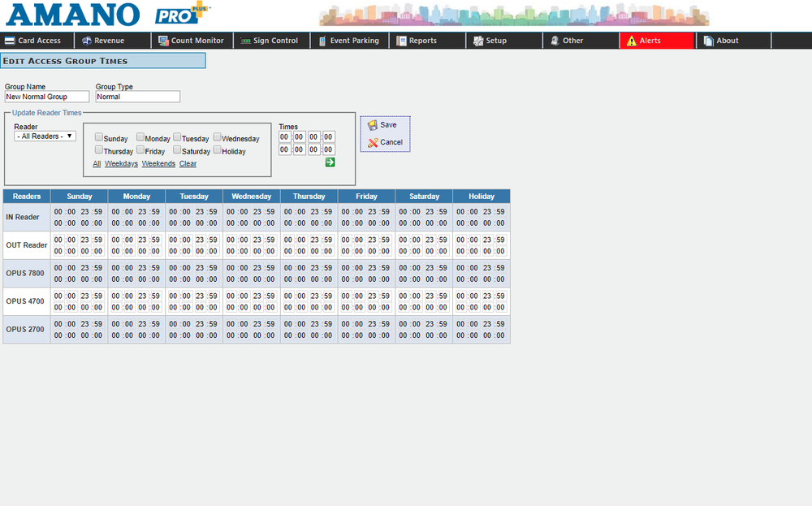Screen dimensions: 812x506
Task: Check the Friday checkbox
Action: point(140,149)
